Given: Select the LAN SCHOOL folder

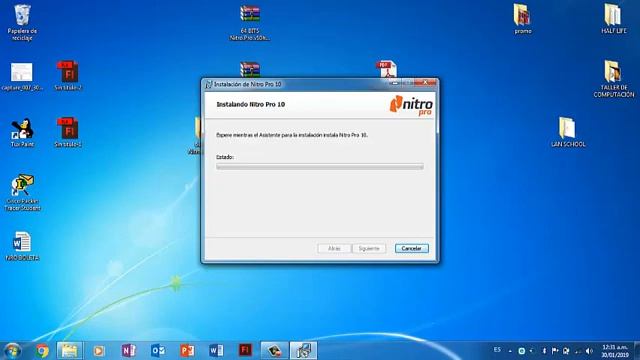Looking at the screenshot, I should pyautogui.click(x=568, y=132).
